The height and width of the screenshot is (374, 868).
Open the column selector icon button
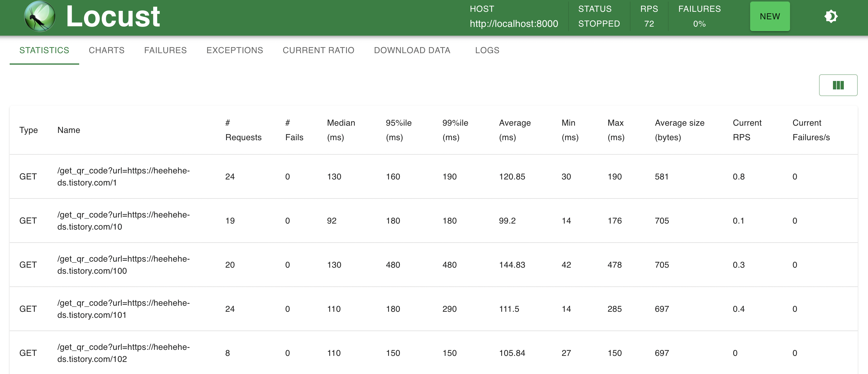tap(838, 85)
